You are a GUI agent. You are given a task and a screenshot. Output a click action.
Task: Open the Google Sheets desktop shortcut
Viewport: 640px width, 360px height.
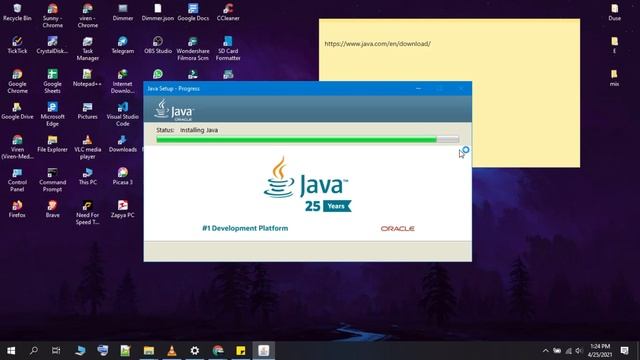pyautogui.click(x=53, y=81)
